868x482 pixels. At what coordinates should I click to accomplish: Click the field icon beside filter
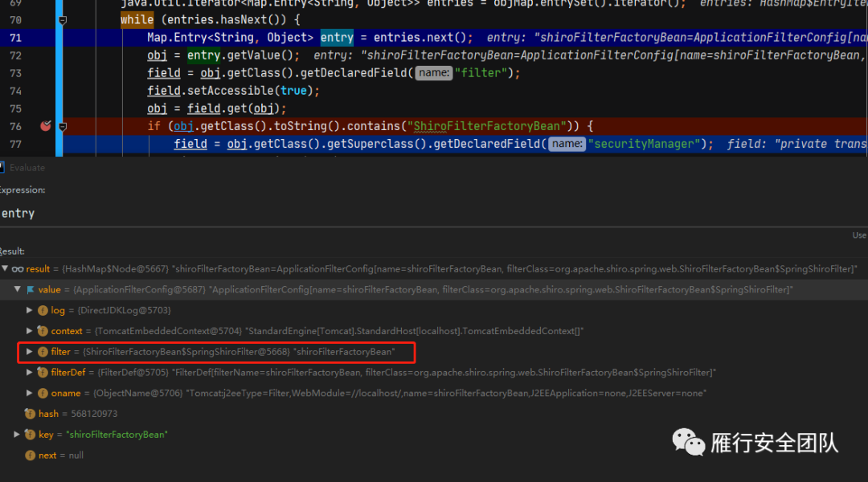tap(43, 351)
